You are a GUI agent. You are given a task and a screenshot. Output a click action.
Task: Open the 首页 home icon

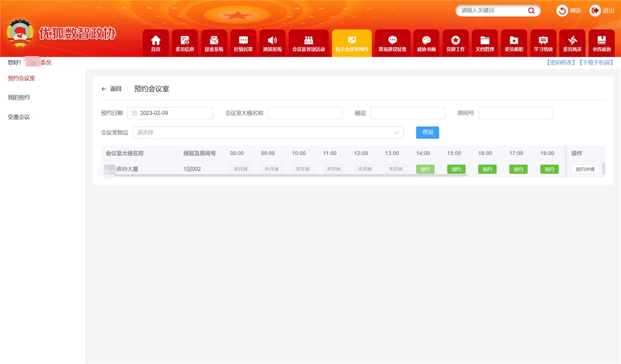click(x=155, y=42)
